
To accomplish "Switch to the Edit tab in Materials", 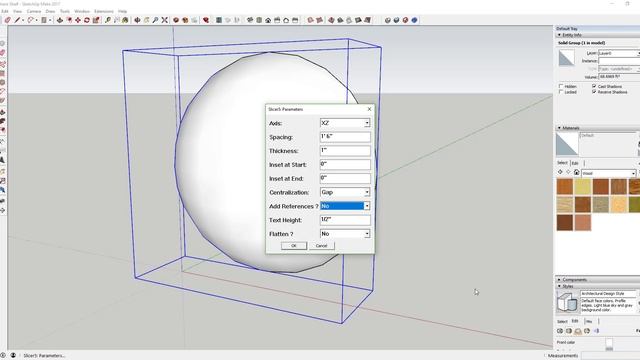I will [575, 163].
